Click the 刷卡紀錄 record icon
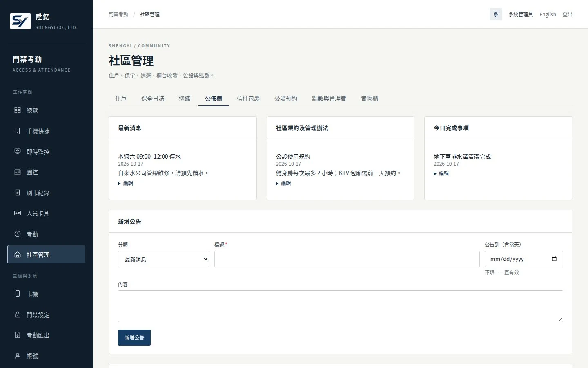 point(18,193)
